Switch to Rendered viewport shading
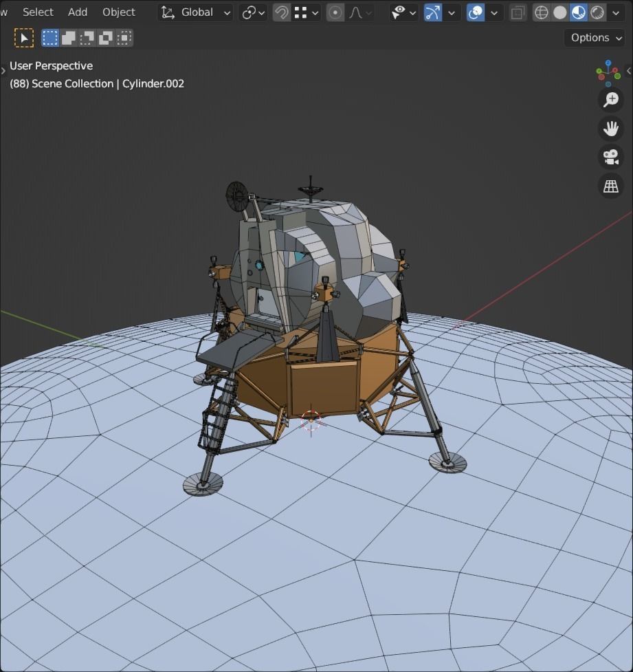 [597, 12]
